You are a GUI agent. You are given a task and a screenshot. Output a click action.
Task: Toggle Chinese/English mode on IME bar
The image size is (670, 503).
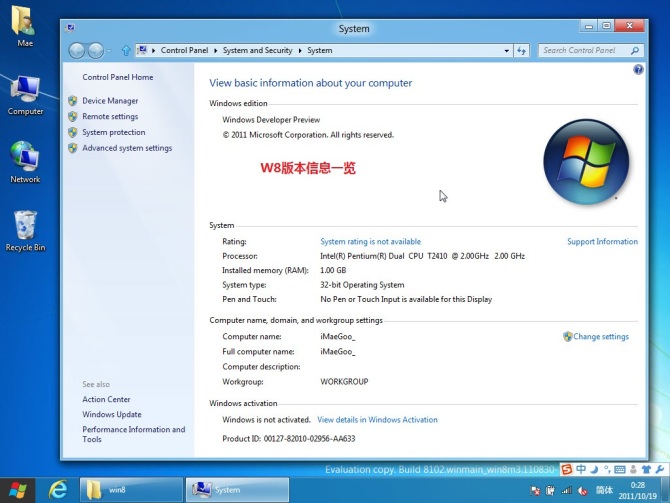point(581,469)
